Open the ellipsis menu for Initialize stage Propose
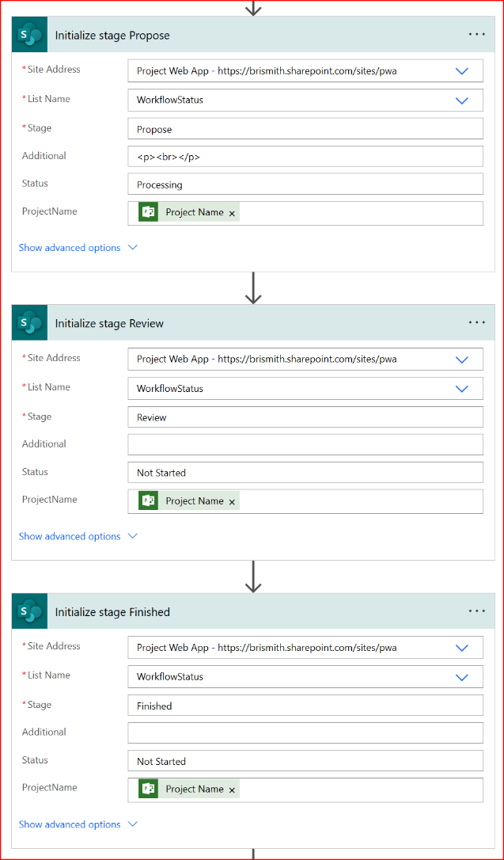The image size is (504, 860). 476,35
